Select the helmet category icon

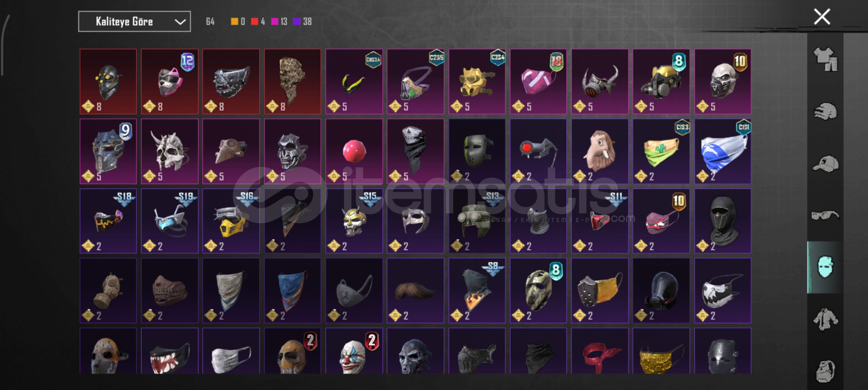[x=825, y=112]
